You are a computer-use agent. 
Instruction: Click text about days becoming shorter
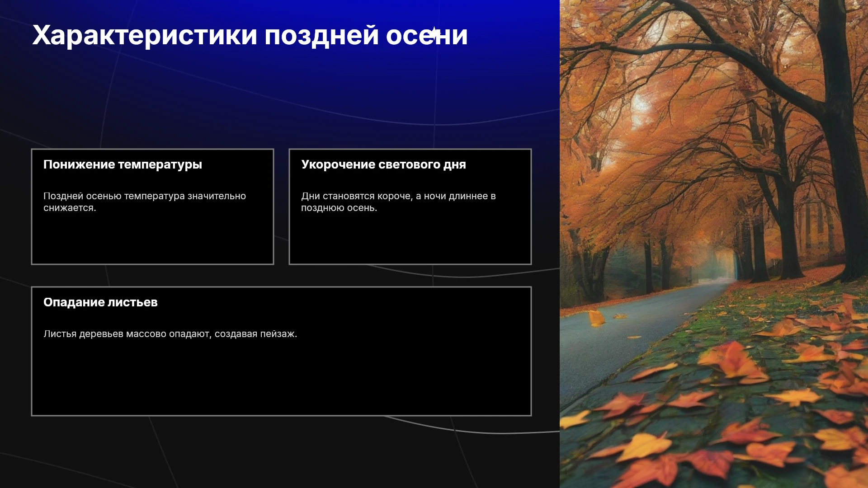pos(398,202)
